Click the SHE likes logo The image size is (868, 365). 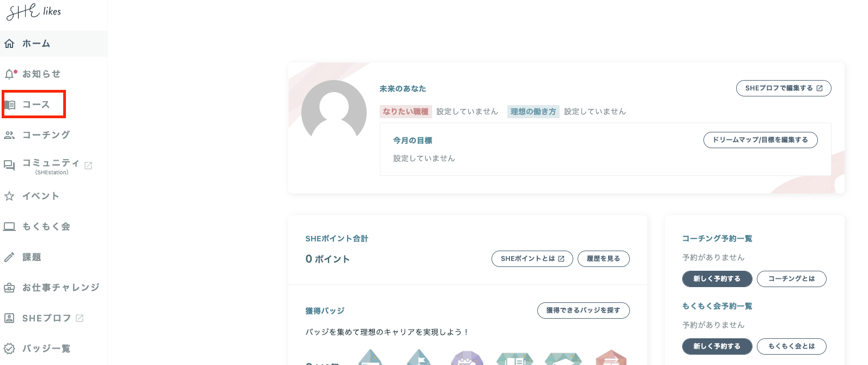pos(34,11)
